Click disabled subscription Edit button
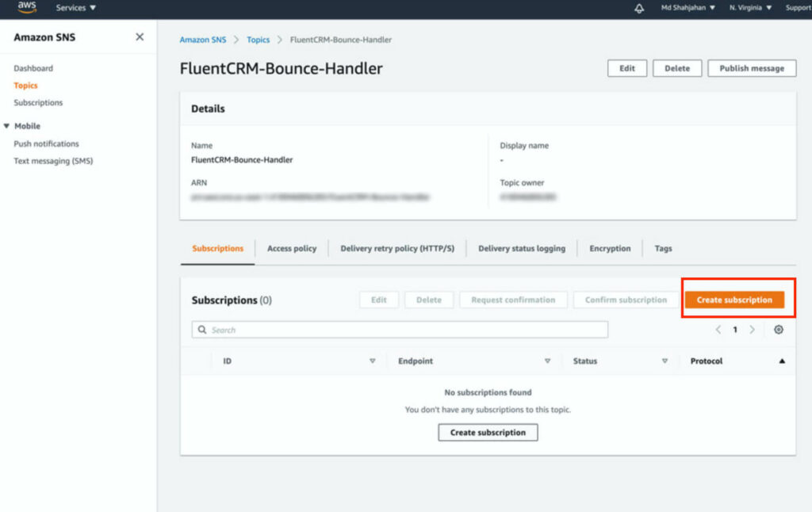This screenshot has width=812, height=512. click(378, 300)
